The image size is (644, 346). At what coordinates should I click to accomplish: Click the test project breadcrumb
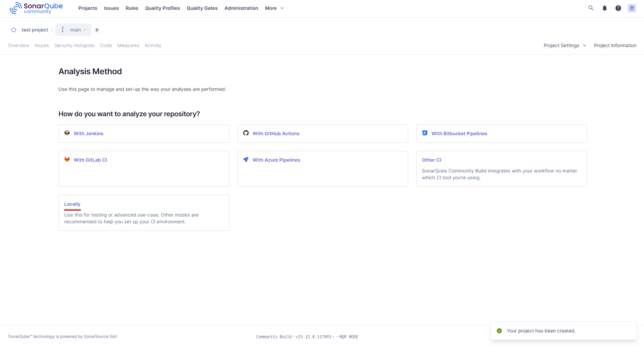(x=35, y=30)
